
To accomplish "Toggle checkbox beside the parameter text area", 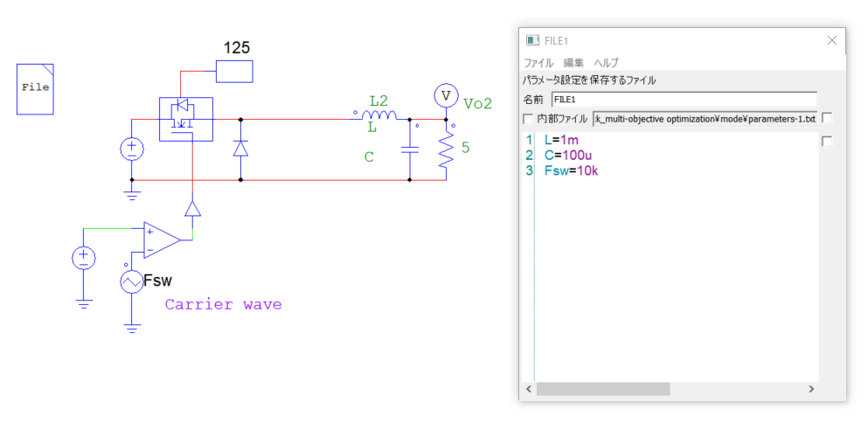I will (827, 141).
